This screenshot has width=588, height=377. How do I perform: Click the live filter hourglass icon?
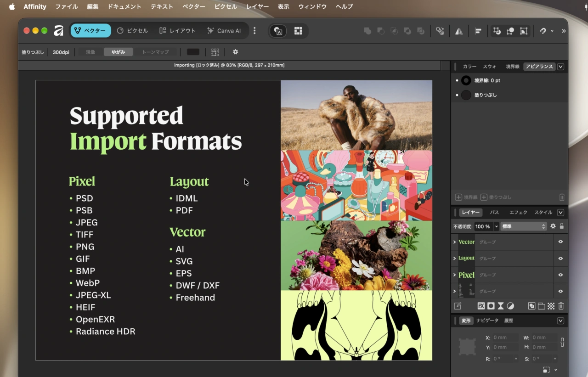pos(501,306)
